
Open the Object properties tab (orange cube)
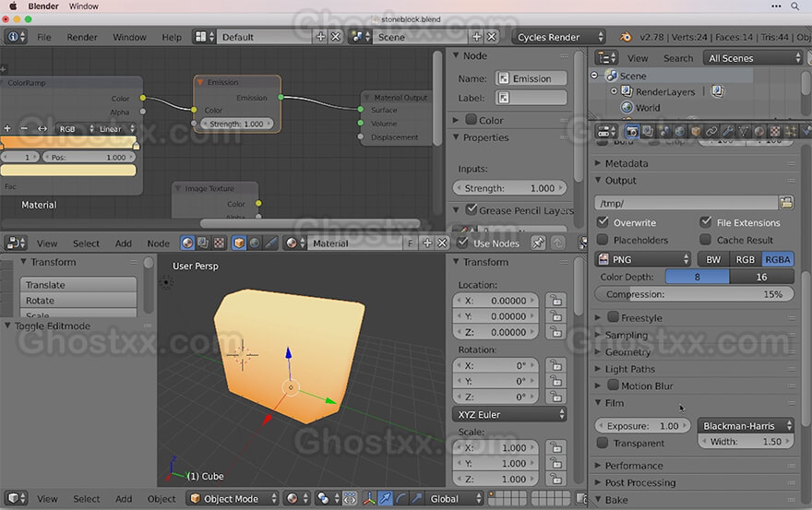tap(696, 132)
